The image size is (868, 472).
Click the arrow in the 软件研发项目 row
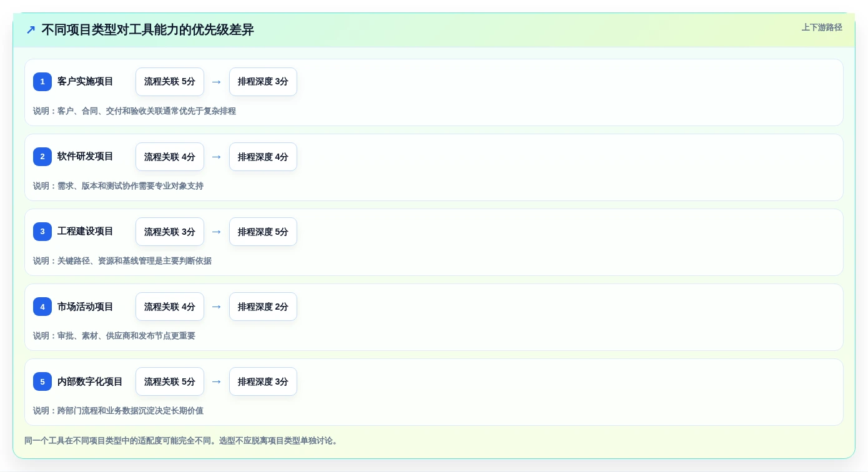pos(217,157)
